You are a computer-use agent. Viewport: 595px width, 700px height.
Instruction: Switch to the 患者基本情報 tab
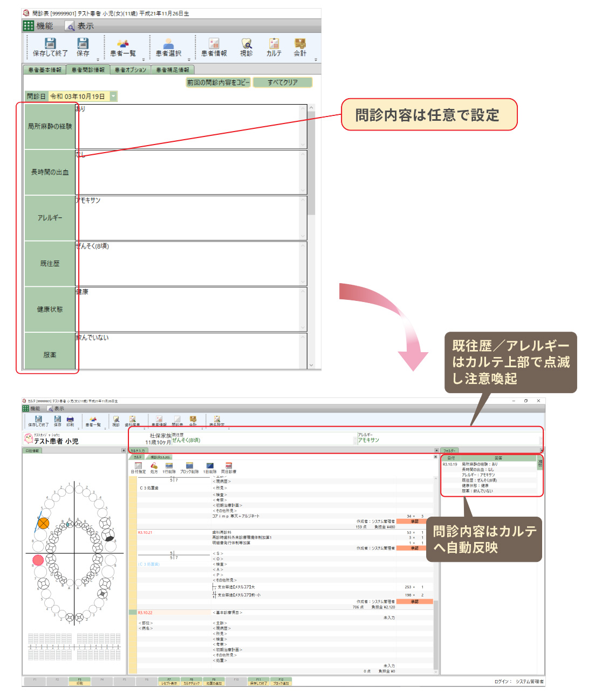[44, 70]
